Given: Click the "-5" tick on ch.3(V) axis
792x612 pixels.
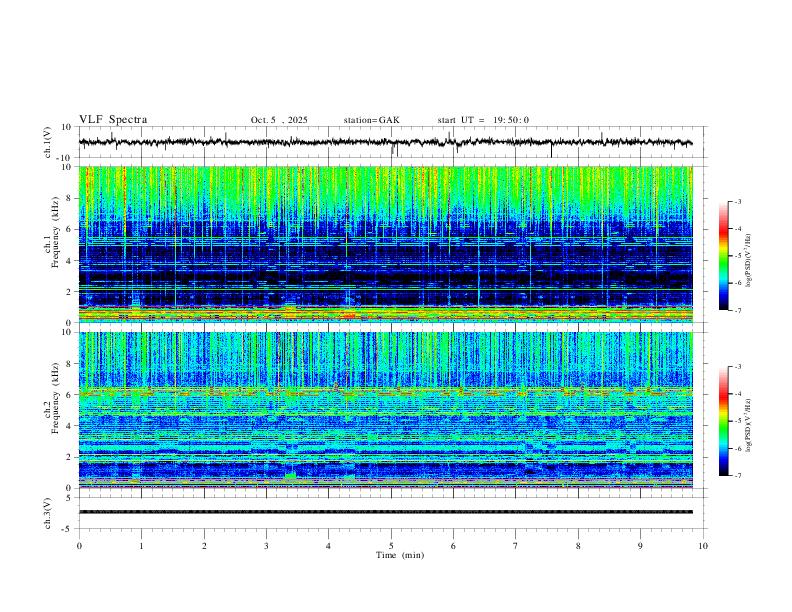Looking at the screenshot, I should point(68,529).
